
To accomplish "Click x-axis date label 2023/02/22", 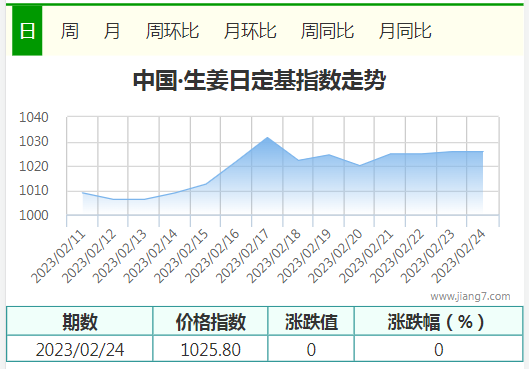I will point(397,257).
